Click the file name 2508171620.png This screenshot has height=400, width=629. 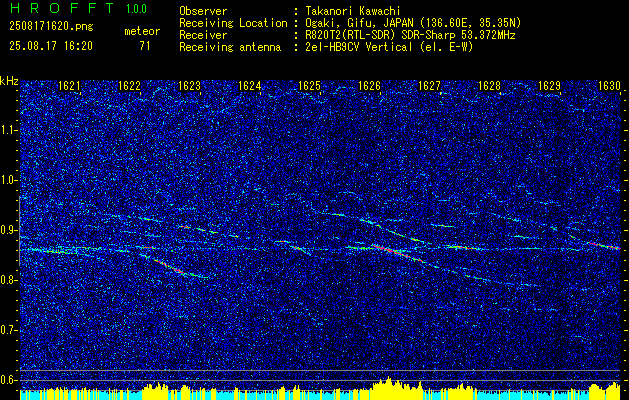click(x=51, y=27)
